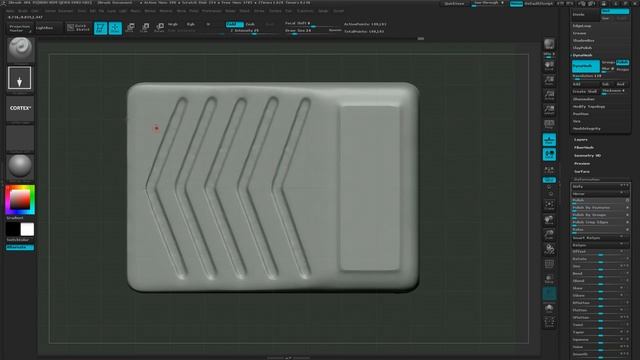Expand the EdgeLoop section
The image size is (640, 360).
pyautogui.click(x=582, y=26)
